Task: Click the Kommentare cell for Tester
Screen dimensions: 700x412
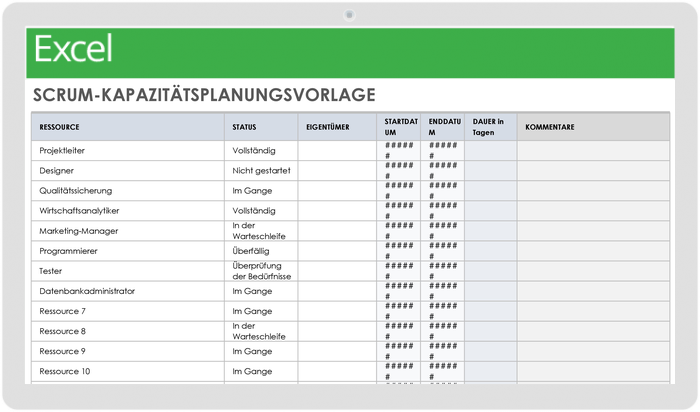Action: pos(593,271)
